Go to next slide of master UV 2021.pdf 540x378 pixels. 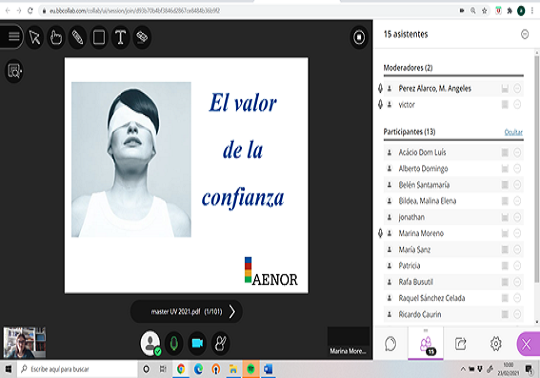(232, 312)
